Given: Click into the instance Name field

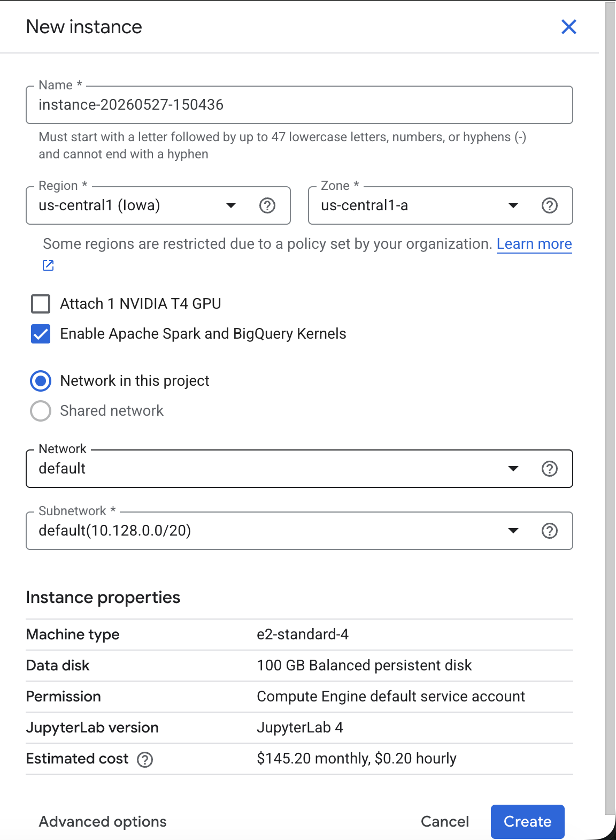Looking at the screenshot, I should click(x=299, y=105).
